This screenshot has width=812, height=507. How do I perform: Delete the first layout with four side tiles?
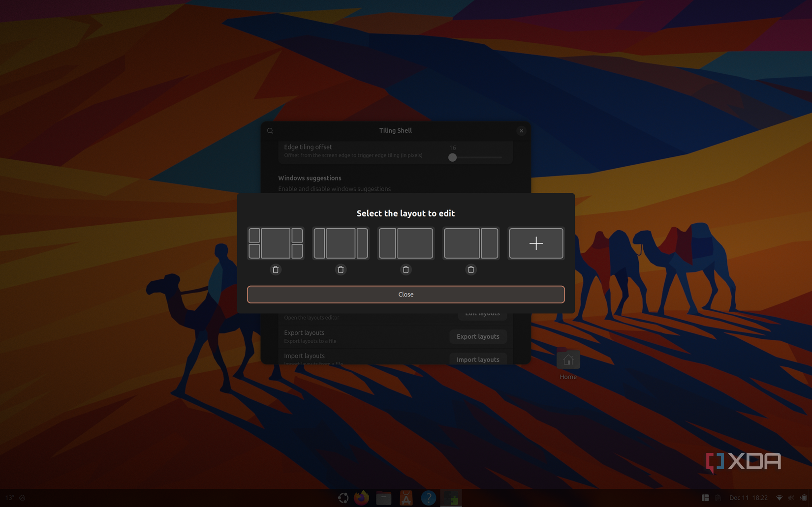[276, 269]
